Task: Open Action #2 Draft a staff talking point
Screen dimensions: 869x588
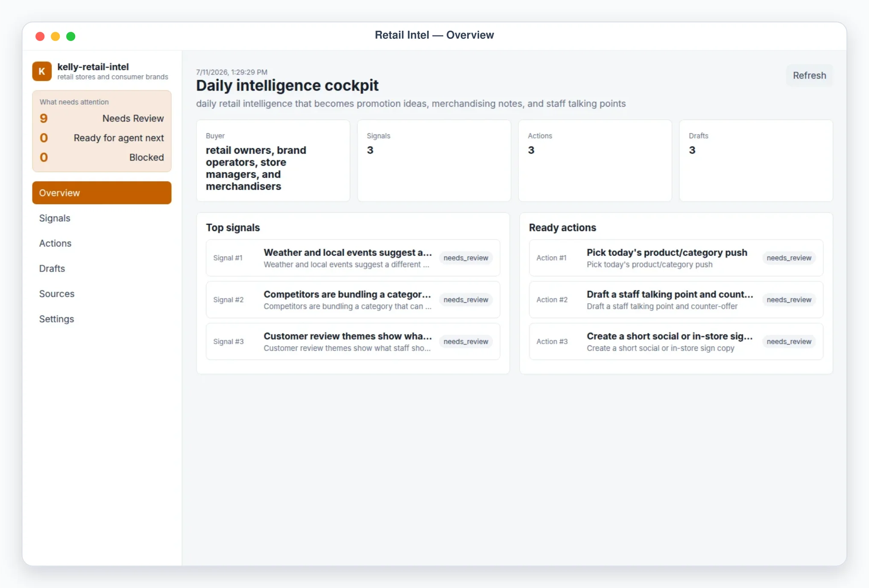Action: tap(676, 300)
